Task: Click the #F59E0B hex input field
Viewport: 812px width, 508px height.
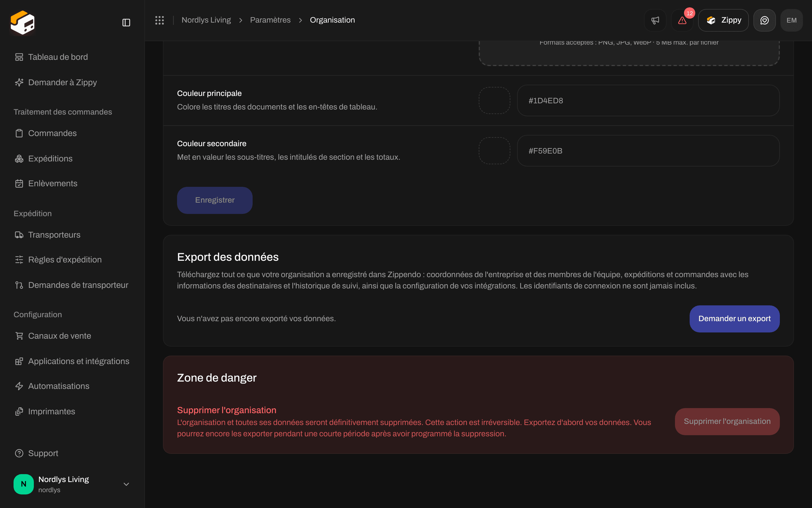Action: click(x=648, y=151)
